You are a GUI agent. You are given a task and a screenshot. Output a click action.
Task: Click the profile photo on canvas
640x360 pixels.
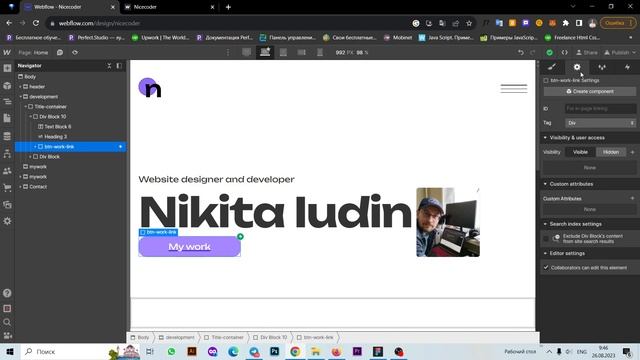click(x=448, y=222)
